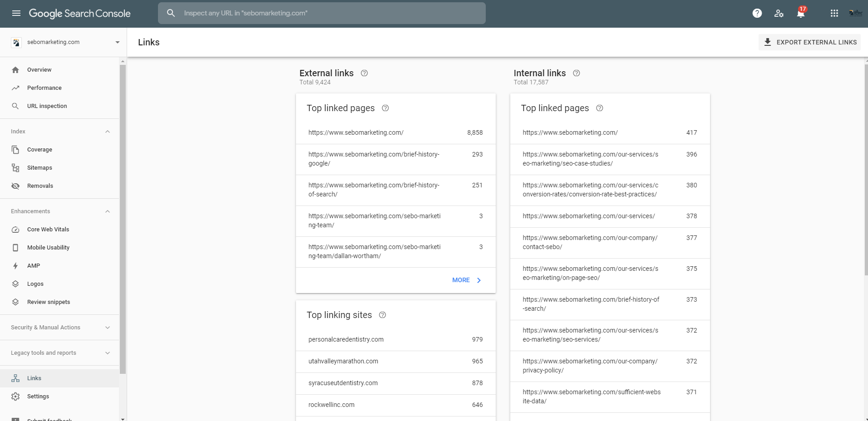Image resolution: width=868 pixels, height=421 pixels.
Task: Click help icon beside Top linking sites
Action: [382, 315]
